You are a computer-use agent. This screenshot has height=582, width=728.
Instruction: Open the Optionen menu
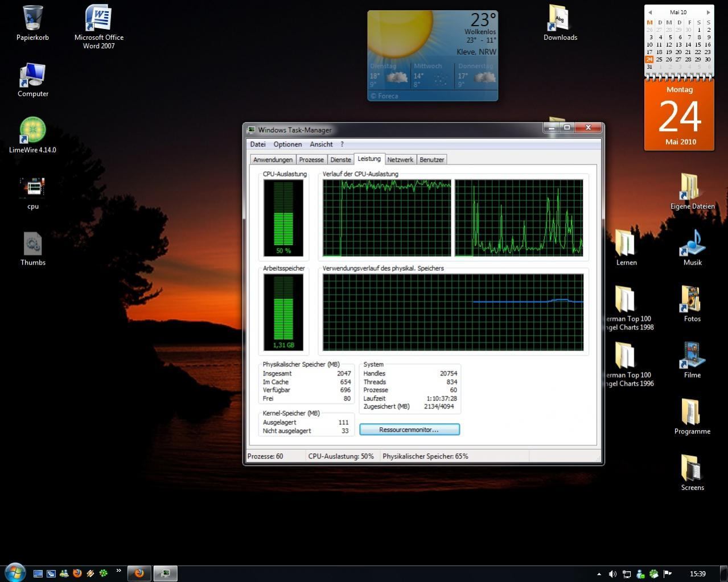point(287,144)
